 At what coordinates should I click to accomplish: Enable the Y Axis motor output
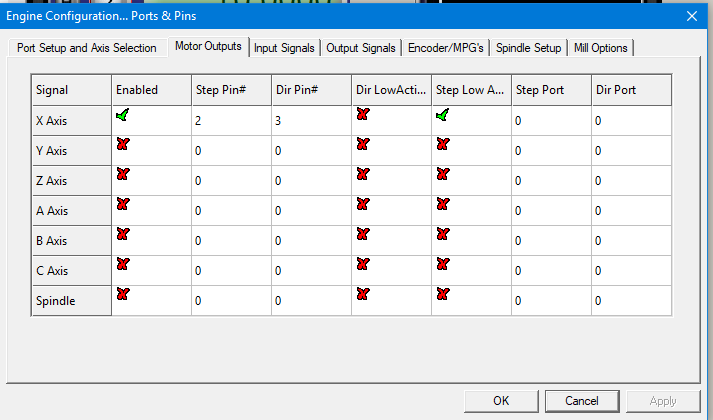[x=123, y=145]
